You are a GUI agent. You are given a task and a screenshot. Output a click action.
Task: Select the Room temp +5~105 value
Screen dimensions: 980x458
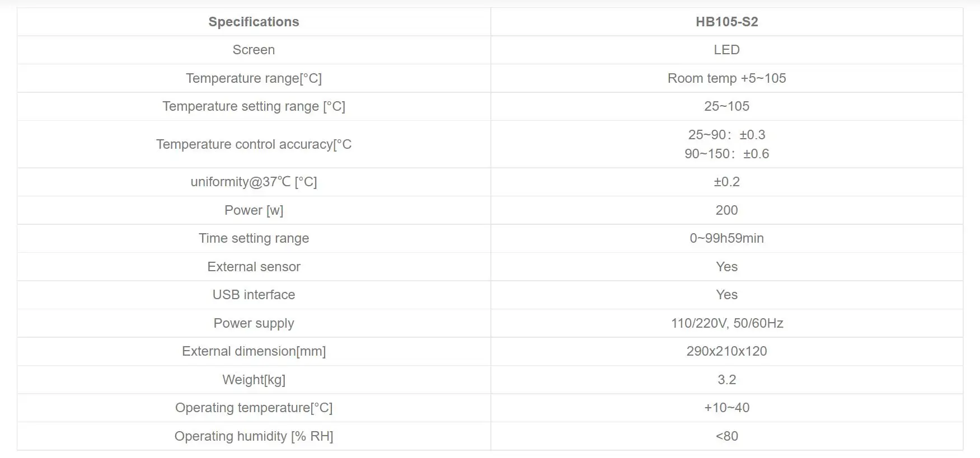pos(726,78)
